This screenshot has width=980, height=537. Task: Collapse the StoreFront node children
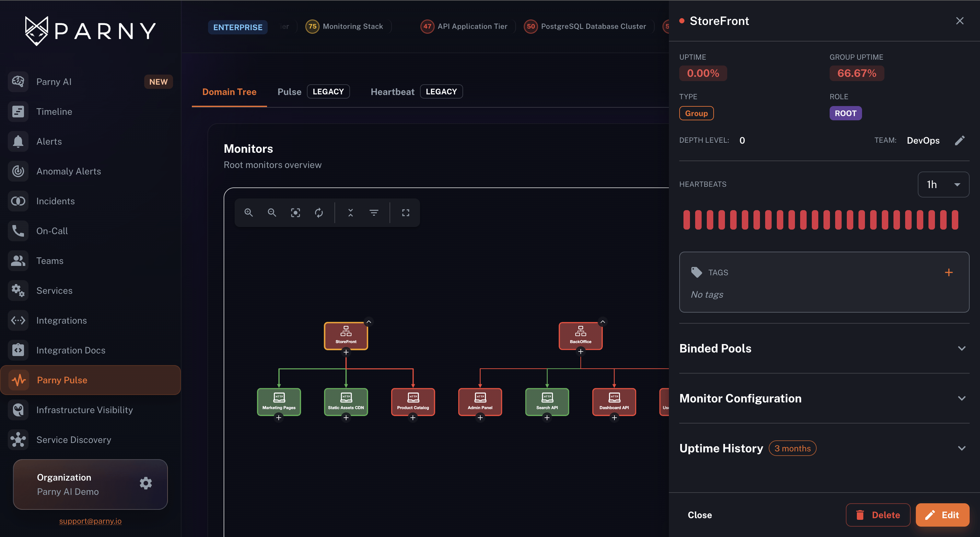point(369,322)
